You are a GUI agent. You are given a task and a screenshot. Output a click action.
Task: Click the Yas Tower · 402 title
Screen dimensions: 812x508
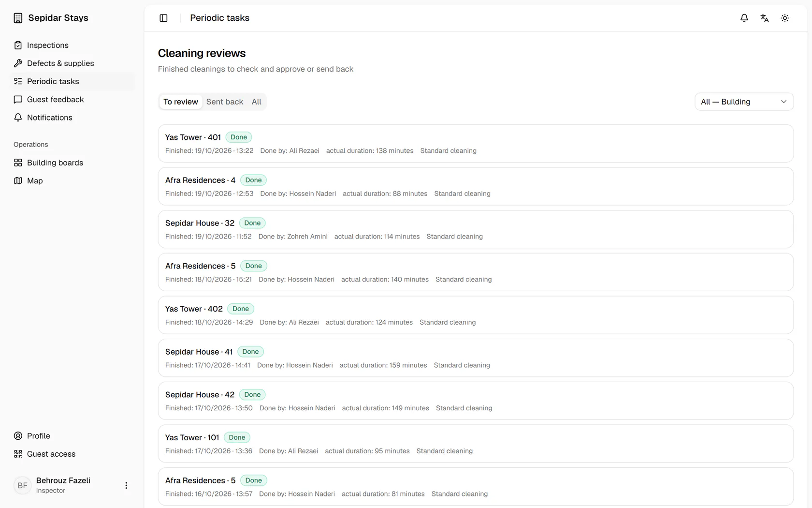194,309
